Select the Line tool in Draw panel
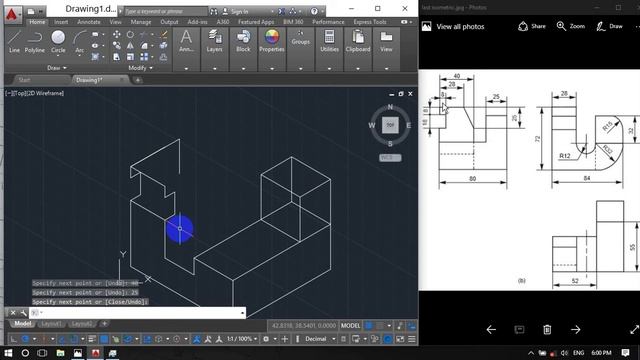Viewport: 640px width, 360px height. click(x=14, y=42)
